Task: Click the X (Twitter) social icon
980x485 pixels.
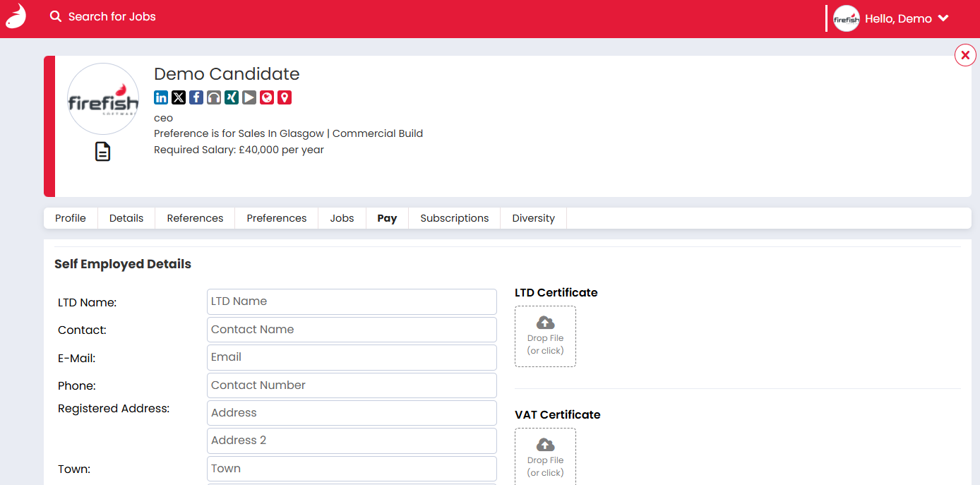Action: [x=179, y=97]
